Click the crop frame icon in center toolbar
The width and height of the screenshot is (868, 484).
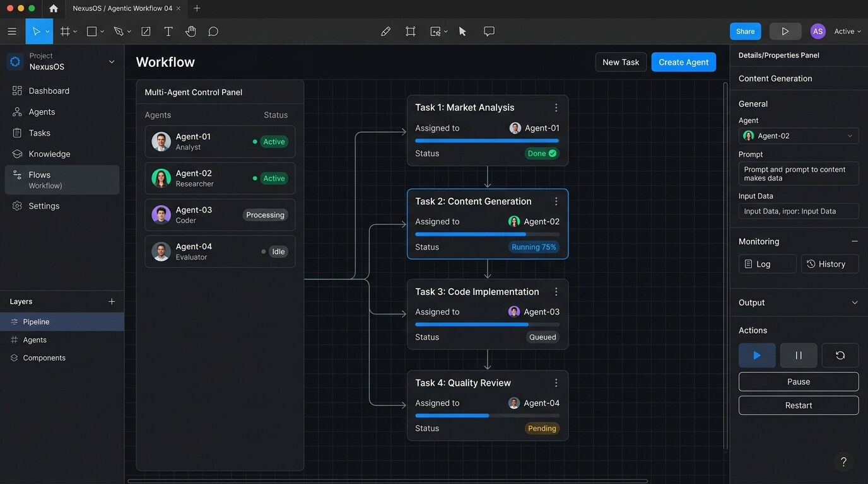pos(411,32)
